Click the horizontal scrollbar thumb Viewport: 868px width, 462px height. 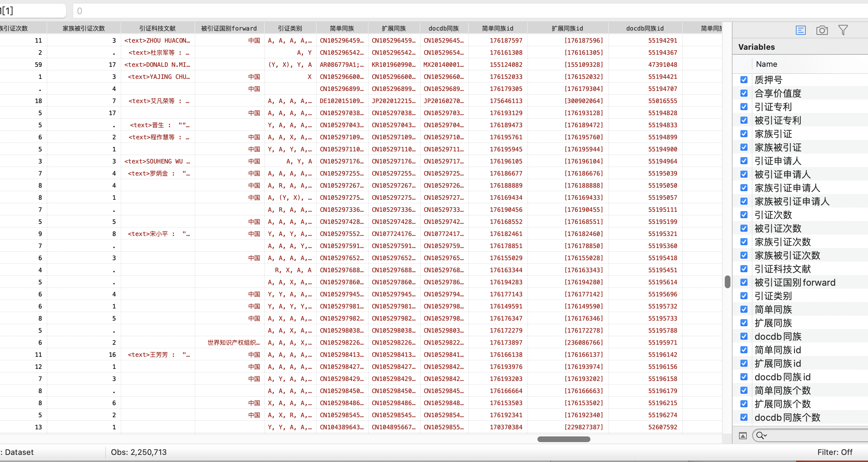click(564, 439)
